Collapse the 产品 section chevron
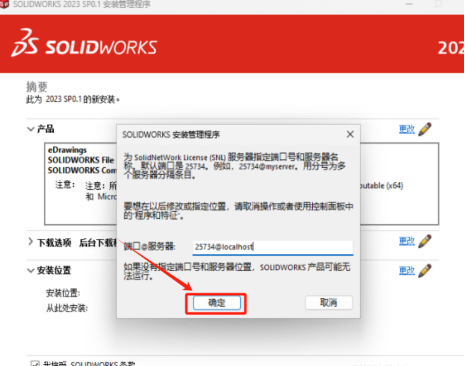 coord(31,129)
